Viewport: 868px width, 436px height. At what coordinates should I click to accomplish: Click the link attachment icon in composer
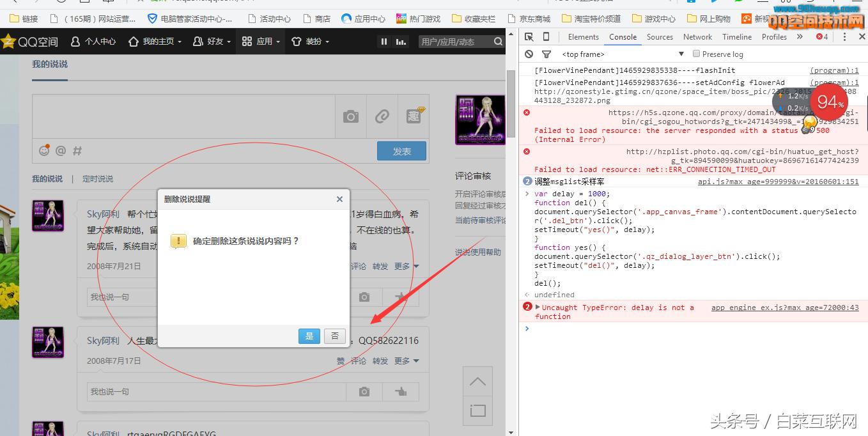[x=382, y=116]
